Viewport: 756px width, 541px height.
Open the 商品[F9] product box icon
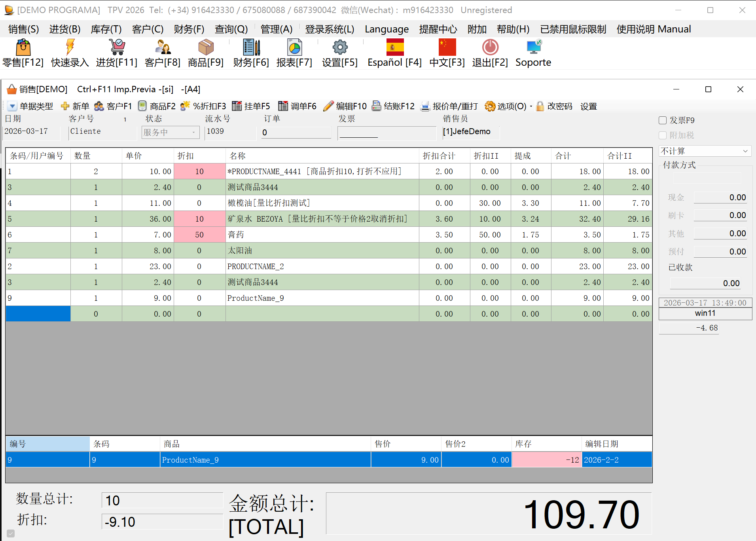(x=206, y=47)
